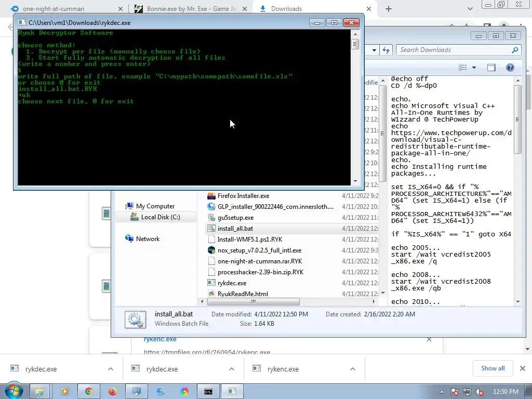This screenshot has width=532, height=399.
Task: Click the refresh button in Explorer address bar
Action: [386, 50]
